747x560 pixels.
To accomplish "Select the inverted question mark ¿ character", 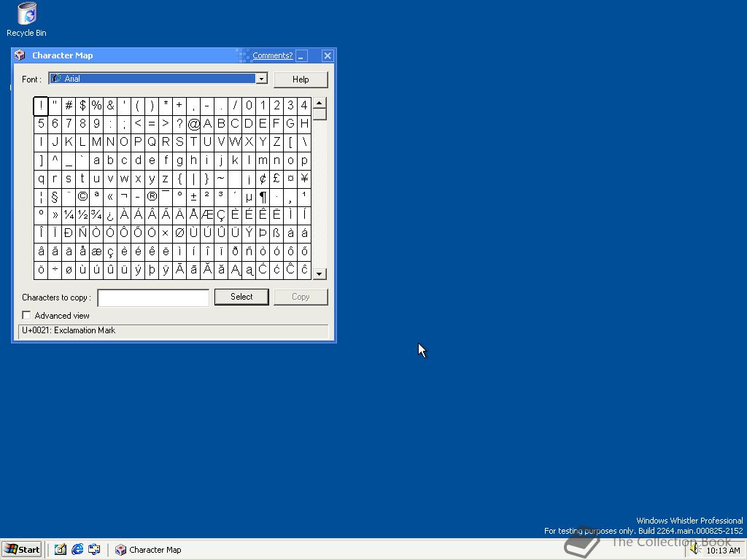I will [111, 215].
